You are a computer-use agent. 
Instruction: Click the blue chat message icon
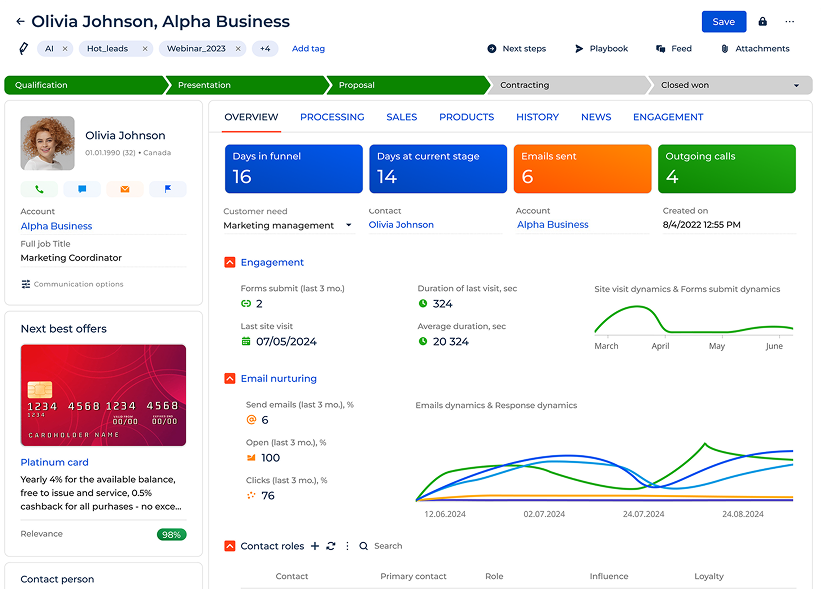click(82, 189)
